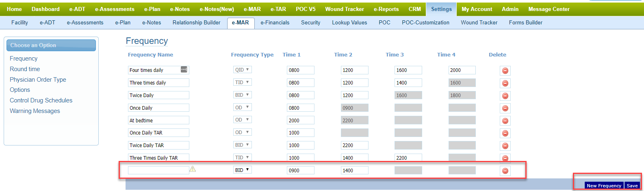
Task: Switch to the Dashboard menu
Action: pos(46,9)
